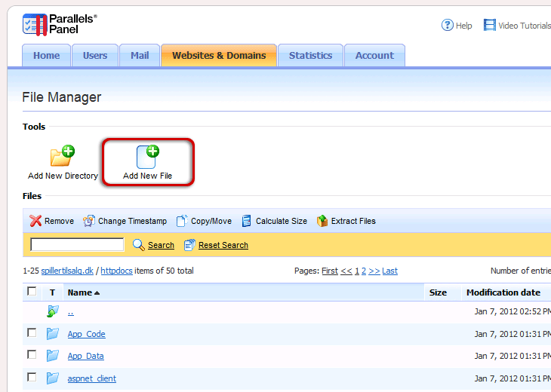The width and height of the screenshot is (551, 392).
Task: Click App_Code folder icon
Action: [x=53, y=333]
